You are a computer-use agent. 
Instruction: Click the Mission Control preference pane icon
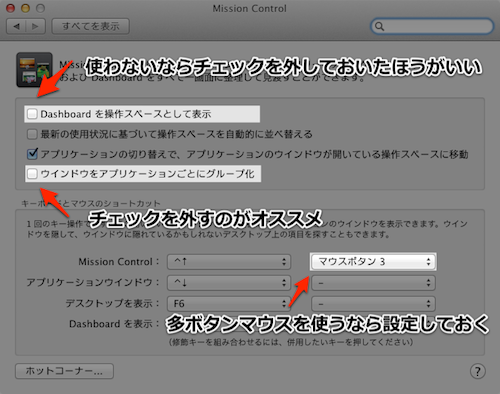click(x=34, y=70)
